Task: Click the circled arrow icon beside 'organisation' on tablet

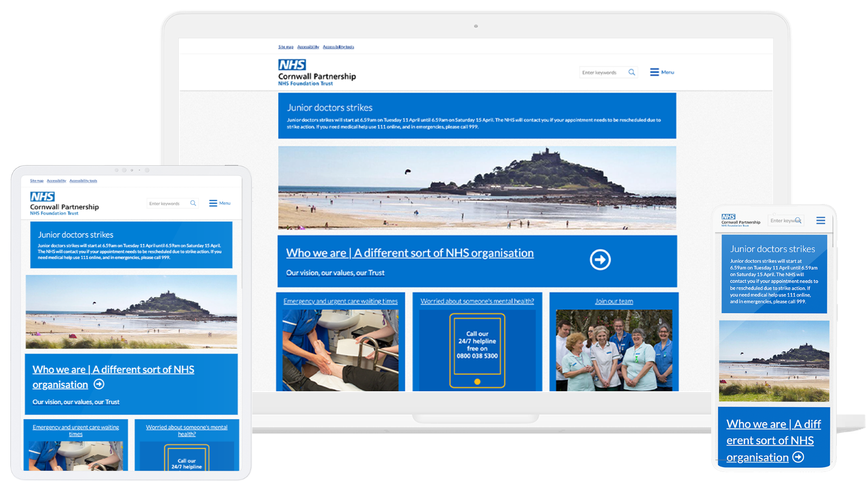Action: pyautogui.click(x=99, y=384)
